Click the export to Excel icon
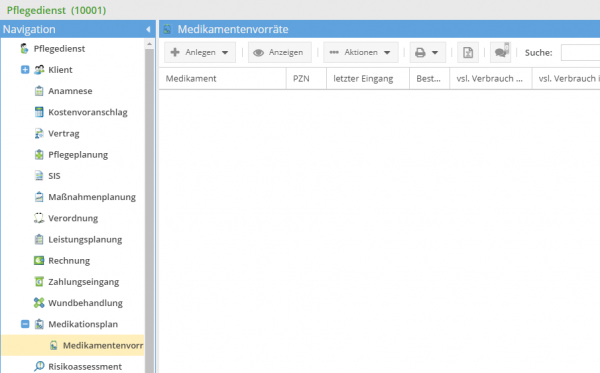The width and height of the screenshot is (600, 373). coord(468,52)
